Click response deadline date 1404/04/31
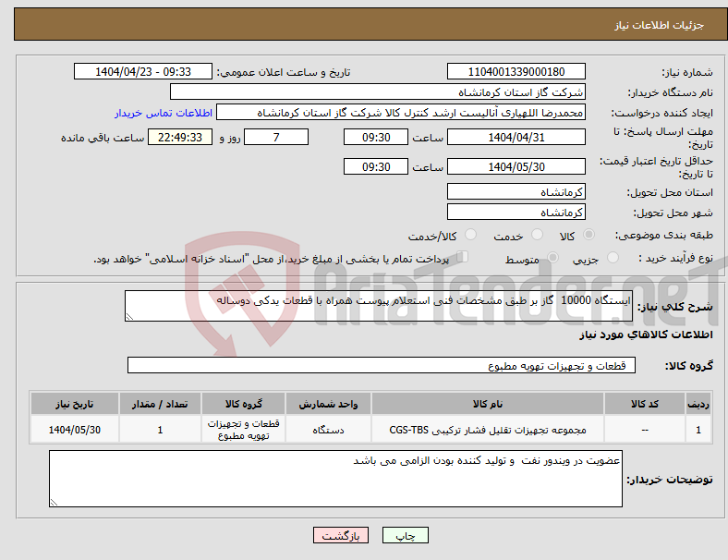Image resolution: width=728 pixels, height=560 pixels. [x=516, y=137]
